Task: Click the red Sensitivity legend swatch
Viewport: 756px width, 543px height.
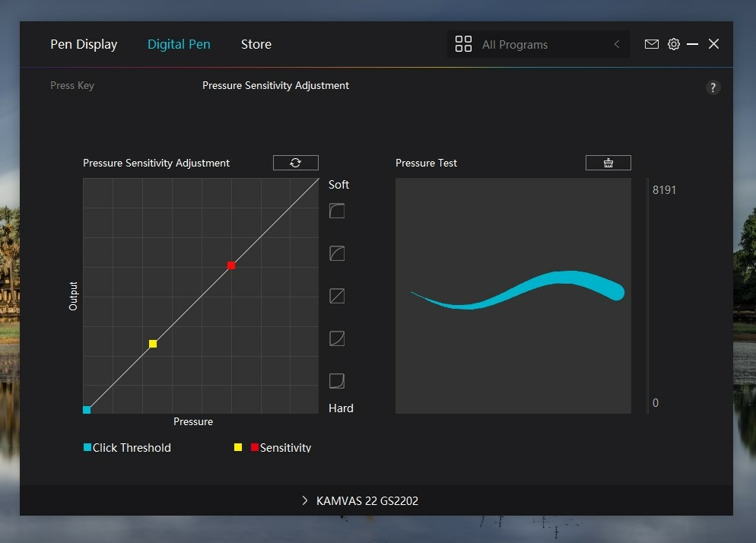Action: (x=255, y=447)
